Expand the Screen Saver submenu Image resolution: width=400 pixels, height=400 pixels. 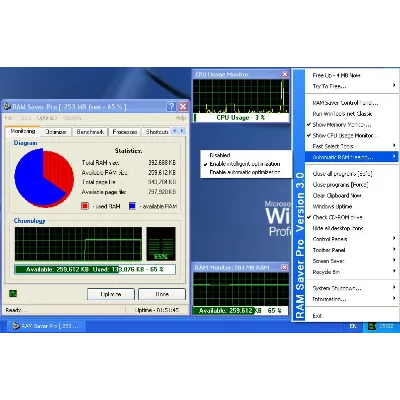(352, 261)
